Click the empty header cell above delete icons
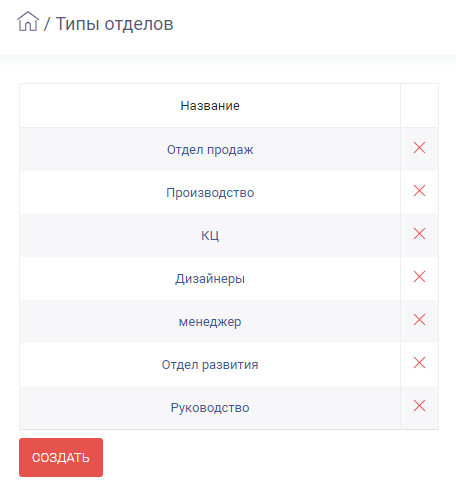The height and width of the screenshot is (496, 456). pos(419,105)
